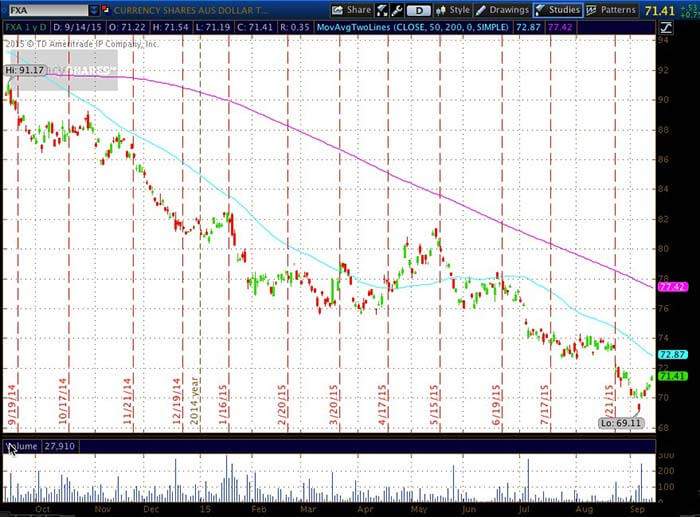Image resolution: width=700 pixels, height=517 pixels.
Task: Open the Style menu
Action: (452, 10)
